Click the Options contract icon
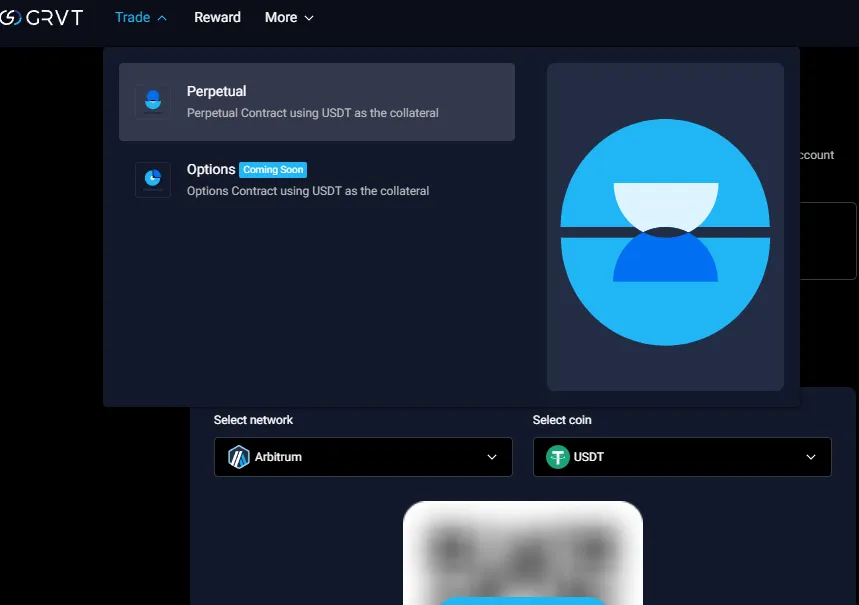 [153, 179]
